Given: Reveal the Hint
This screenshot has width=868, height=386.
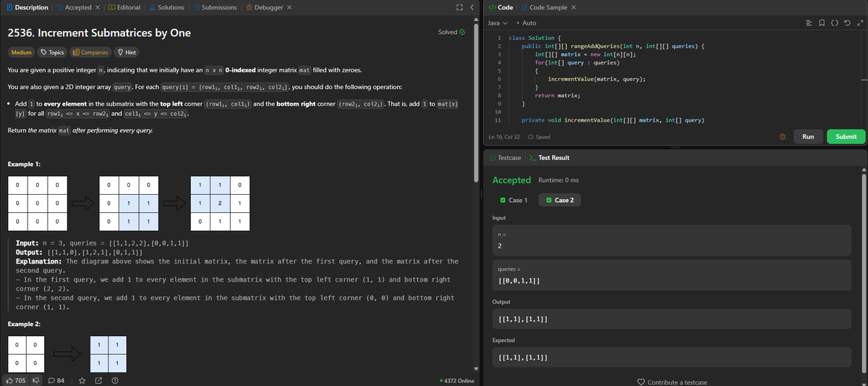Looking at the screenshot, I should pyautogui.click(x=128, y=52).
